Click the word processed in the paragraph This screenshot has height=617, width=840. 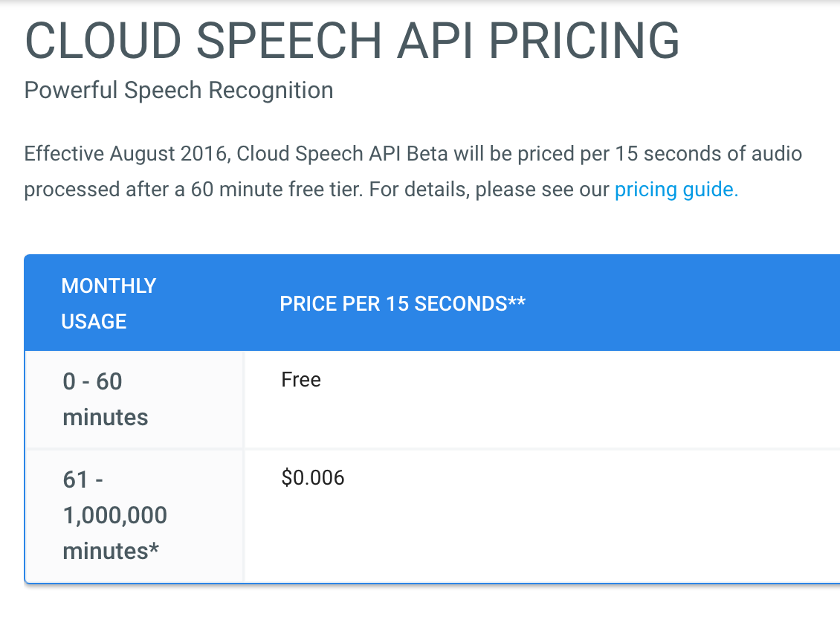point(72,190)
